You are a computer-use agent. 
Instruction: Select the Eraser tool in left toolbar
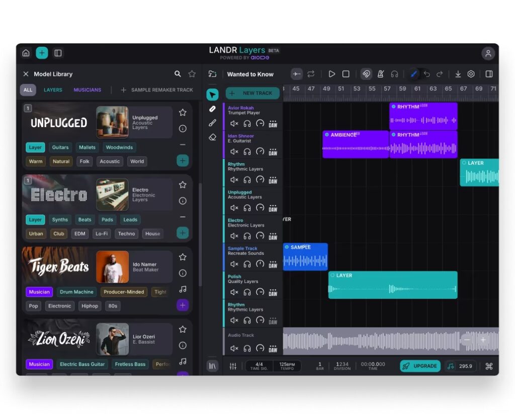pyautogui.click(x=212, y=137)
